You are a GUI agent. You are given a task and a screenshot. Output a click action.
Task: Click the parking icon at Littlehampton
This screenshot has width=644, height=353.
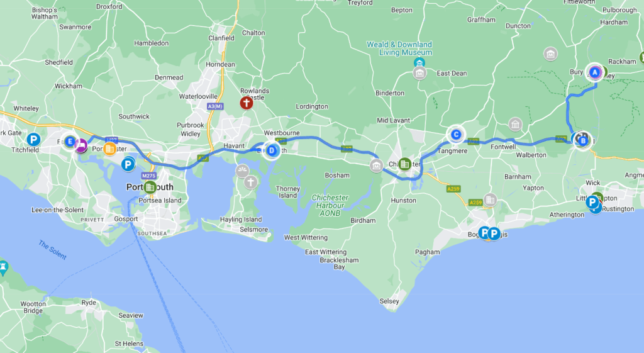592,202
